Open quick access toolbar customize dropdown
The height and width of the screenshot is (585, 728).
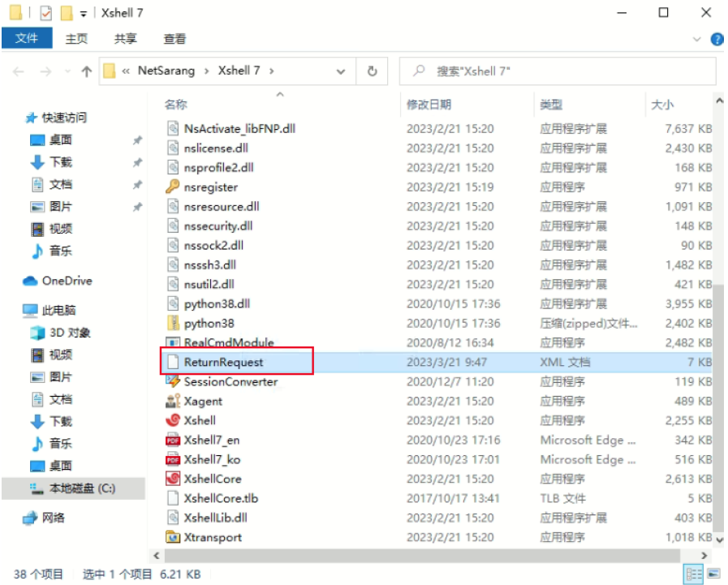click(x=84, y=14)
